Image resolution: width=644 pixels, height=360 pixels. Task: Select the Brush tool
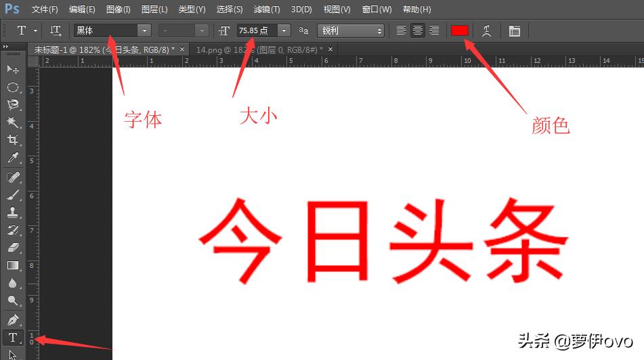click(13, 195)
